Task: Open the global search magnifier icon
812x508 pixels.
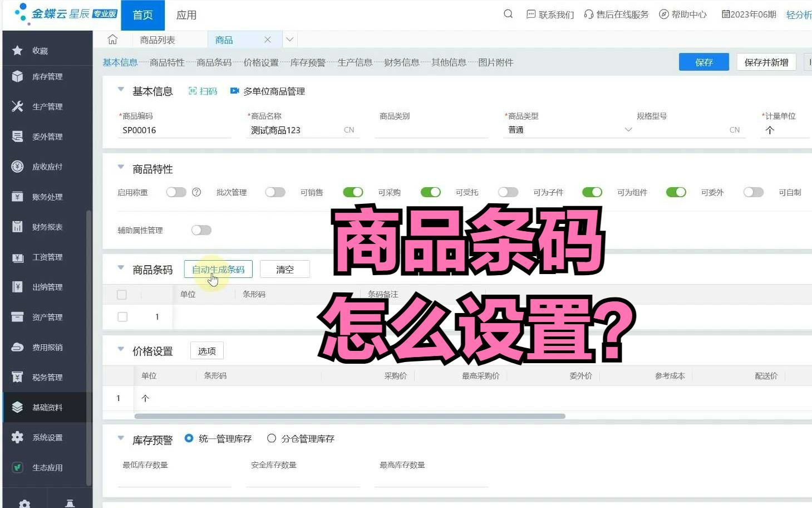Action: [507, 14]
